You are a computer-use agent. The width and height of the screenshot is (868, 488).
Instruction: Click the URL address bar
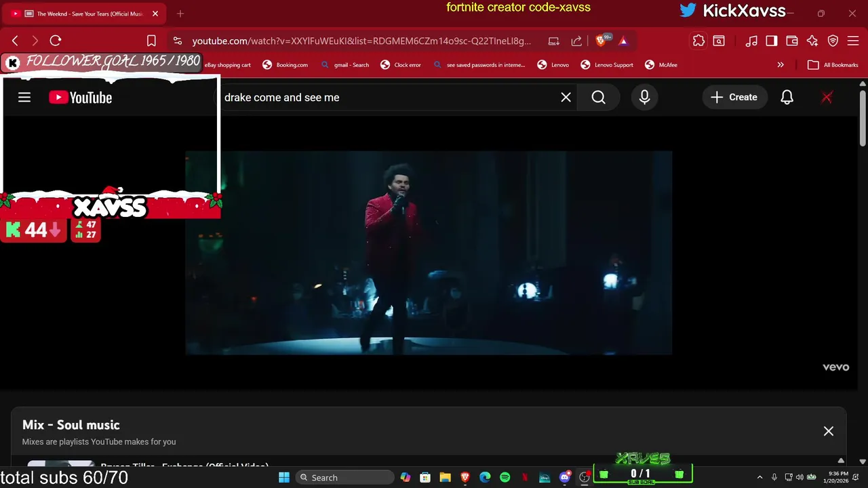(361, 41)
